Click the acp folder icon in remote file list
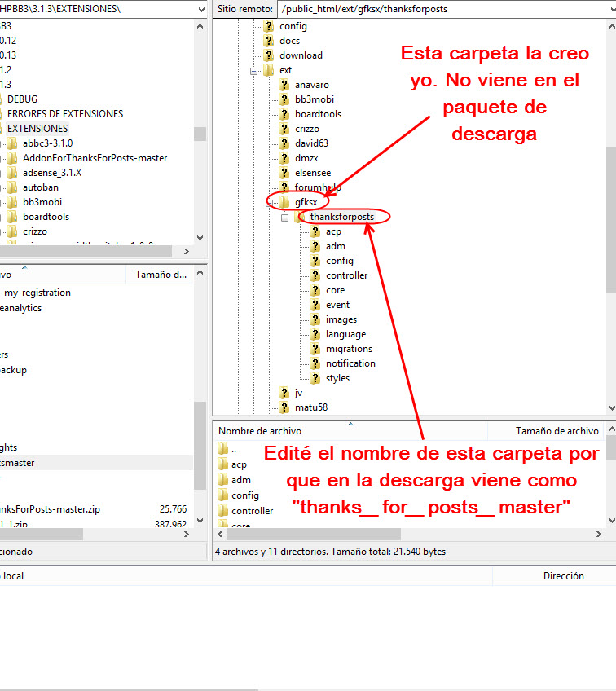 223,464
